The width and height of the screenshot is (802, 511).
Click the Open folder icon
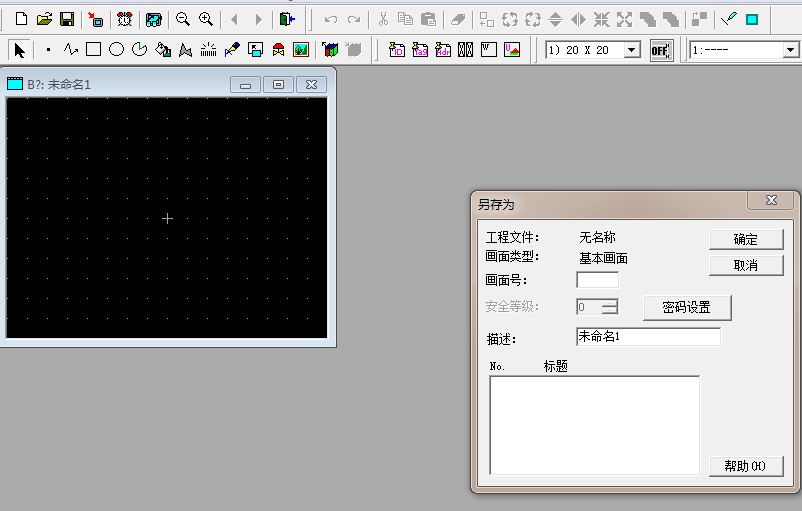[44, 19]
